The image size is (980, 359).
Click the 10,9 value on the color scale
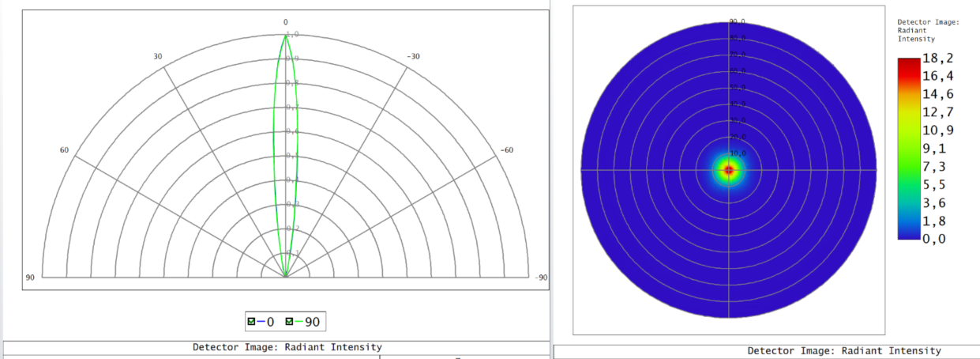[x=938, y=130]
